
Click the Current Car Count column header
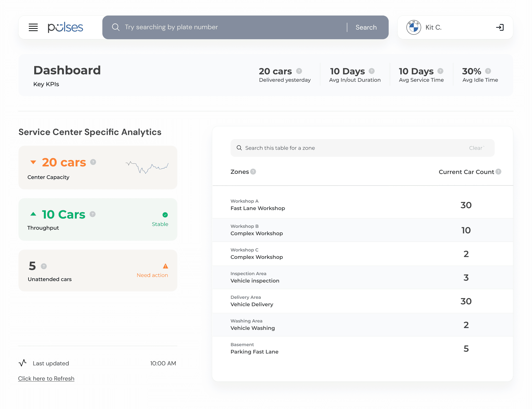pos(466,172)
